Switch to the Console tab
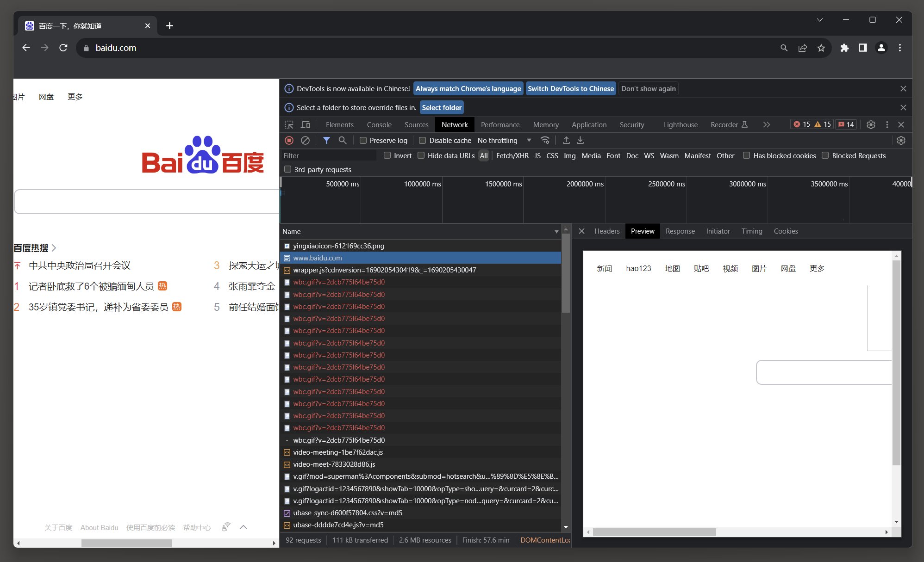The height and width of the screenshot is (562, 924). [379, 124]
